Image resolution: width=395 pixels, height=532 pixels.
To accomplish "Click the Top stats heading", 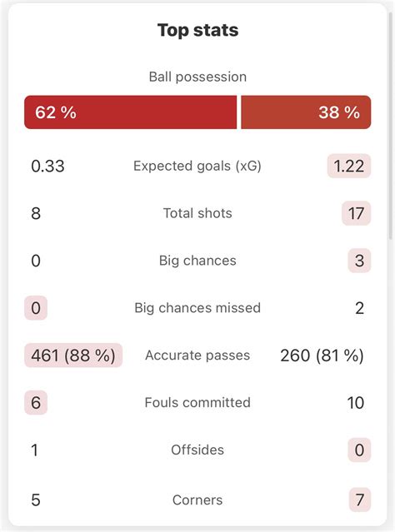I will coord(197,30).
